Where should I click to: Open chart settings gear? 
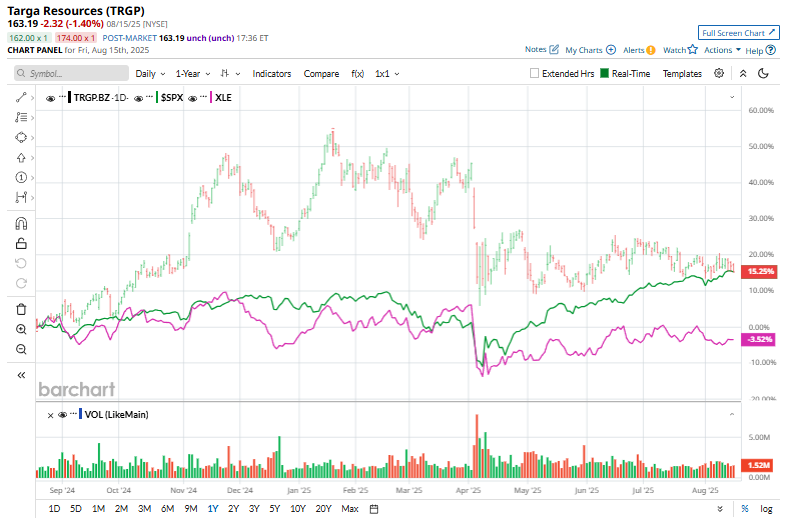tap(719, 74)
